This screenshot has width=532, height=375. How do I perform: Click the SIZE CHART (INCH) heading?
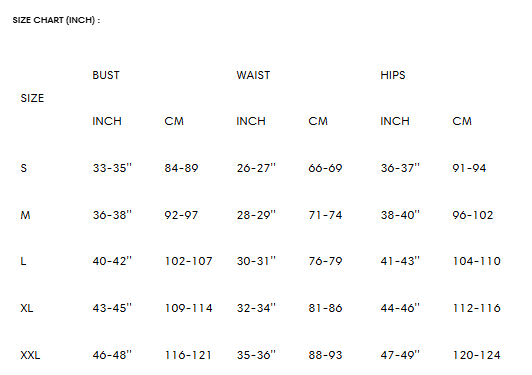[56, 20]
